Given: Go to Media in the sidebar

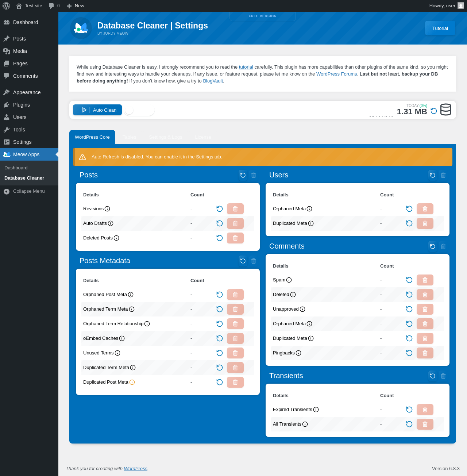Looking at the screenshot, I should 29,51.
